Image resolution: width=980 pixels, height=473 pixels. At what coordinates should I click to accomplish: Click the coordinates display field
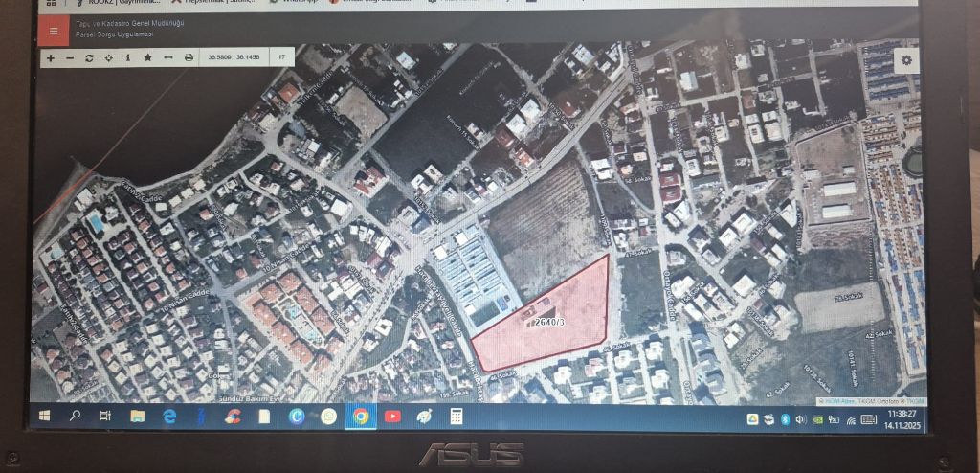(x=234, y=58)
